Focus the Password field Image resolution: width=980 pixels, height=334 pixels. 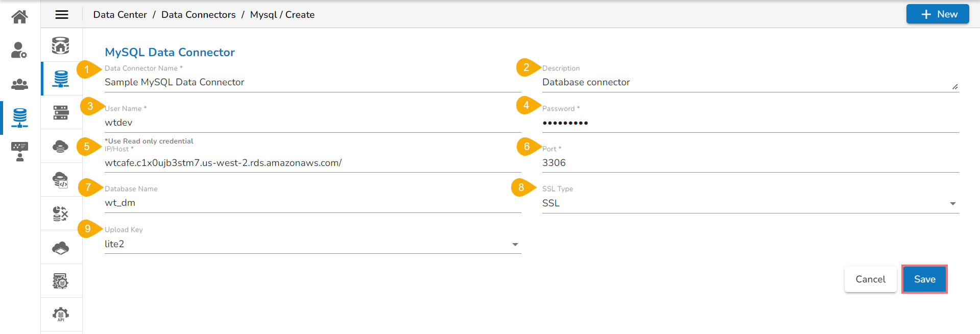coord(750,123)
